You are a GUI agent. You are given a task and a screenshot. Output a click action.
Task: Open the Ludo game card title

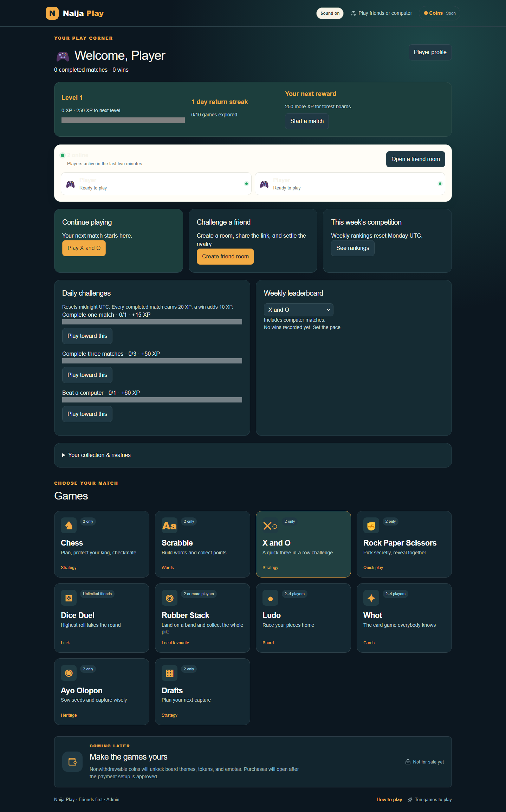pos(272,616)
